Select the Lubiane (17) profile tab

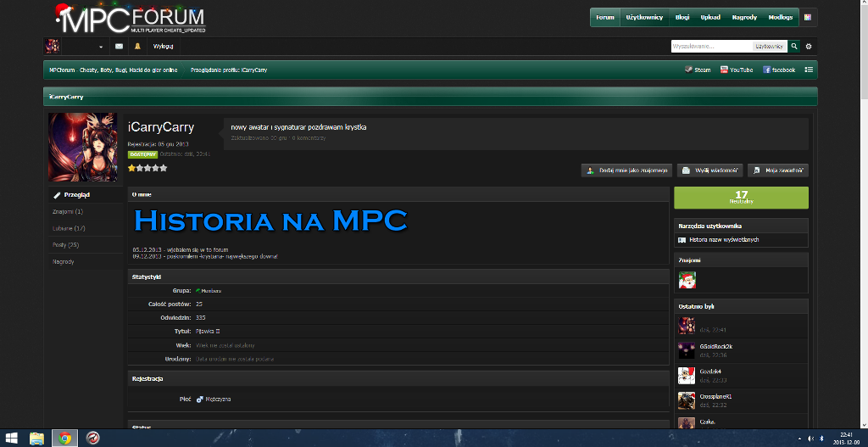[86, 228]
